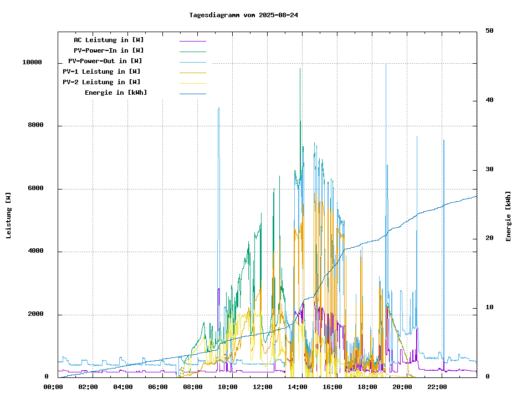Viewport: 532px width, 399px height.
Task: Click the 12:00 time axis label
Action: point(263,387)
